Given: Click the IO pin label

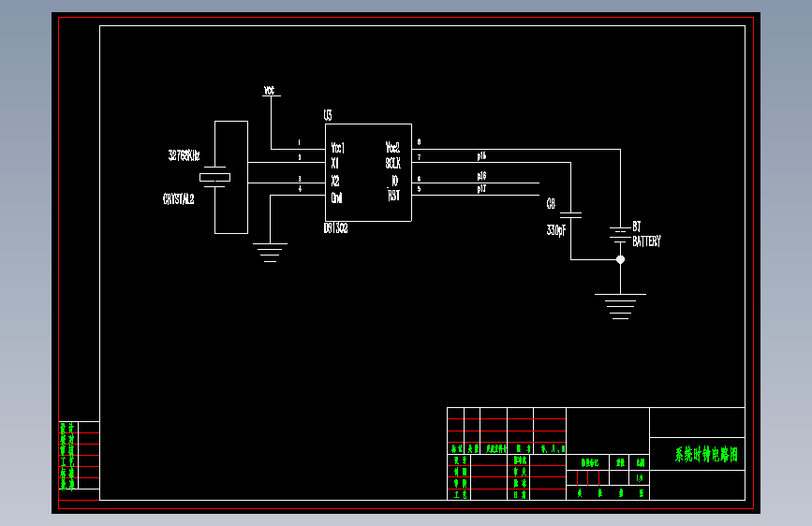Looking at the screenshot, I should tap(394, 181).
